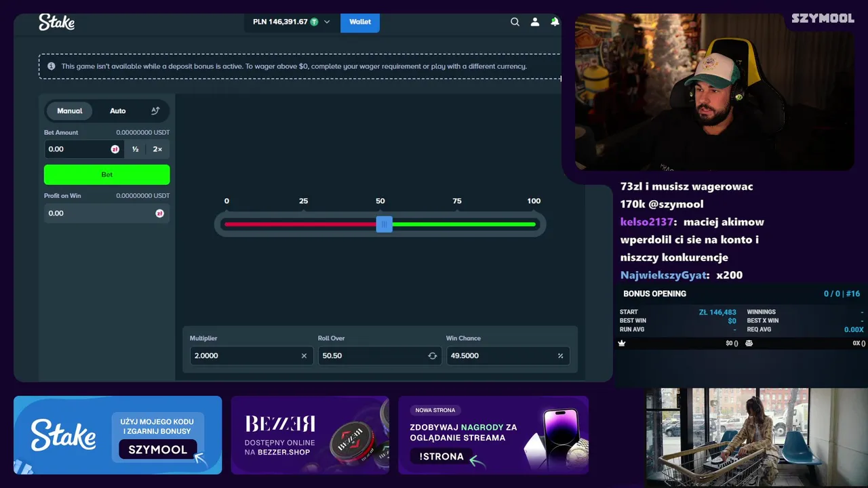Screen dimensions: 868x488
Task: Click the X icon in Multiplier field
Action: pyautogui.click(x=304, y=356)
